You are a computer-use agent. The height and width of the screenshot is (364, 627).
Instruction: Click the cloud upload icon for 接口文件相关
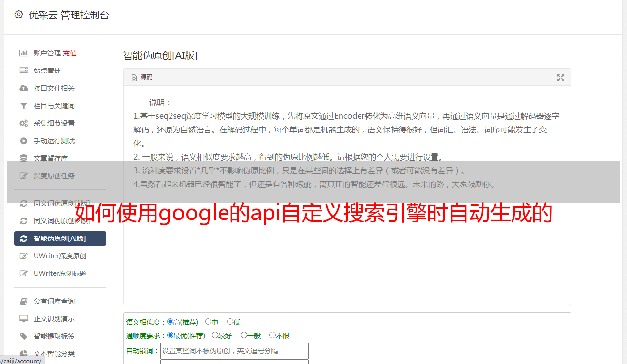[23, 88]
